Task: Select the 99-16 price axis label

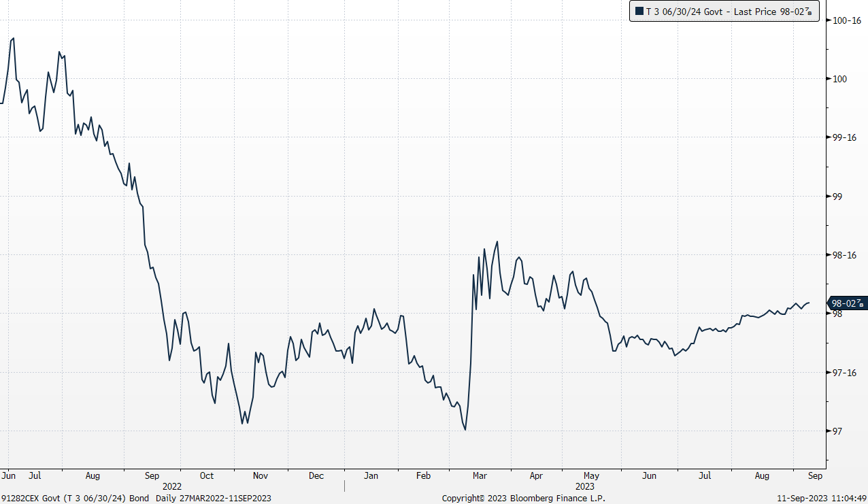Action: click(844, 137)
